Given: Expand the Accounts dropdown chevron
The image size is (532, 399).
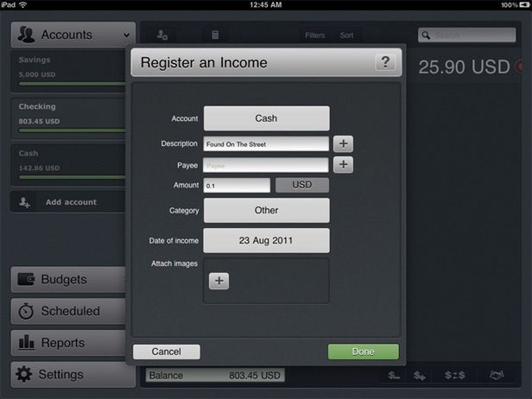Looking at the screenshot, I should [127, 35].
